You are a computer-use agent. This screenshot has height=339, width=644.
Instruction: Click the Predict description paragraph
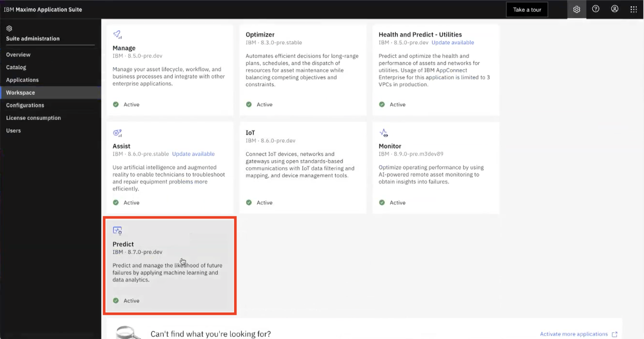click(167, 273)
